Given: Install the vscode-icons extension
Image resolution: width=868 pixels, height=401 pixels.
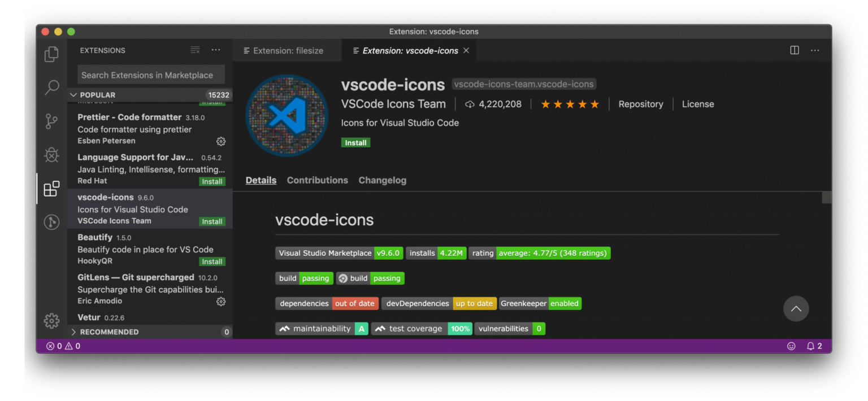Looking at the screenshot, I should click(355, 142).
